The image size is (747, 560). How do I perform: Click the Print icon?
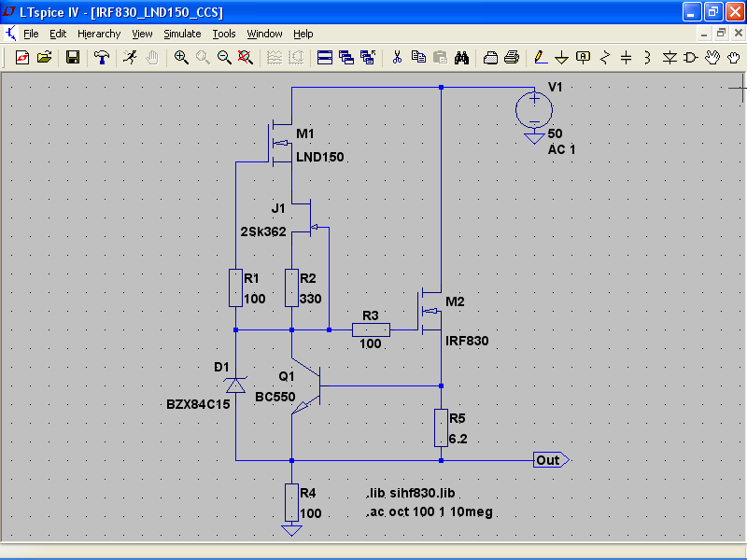tap(512, 58)
